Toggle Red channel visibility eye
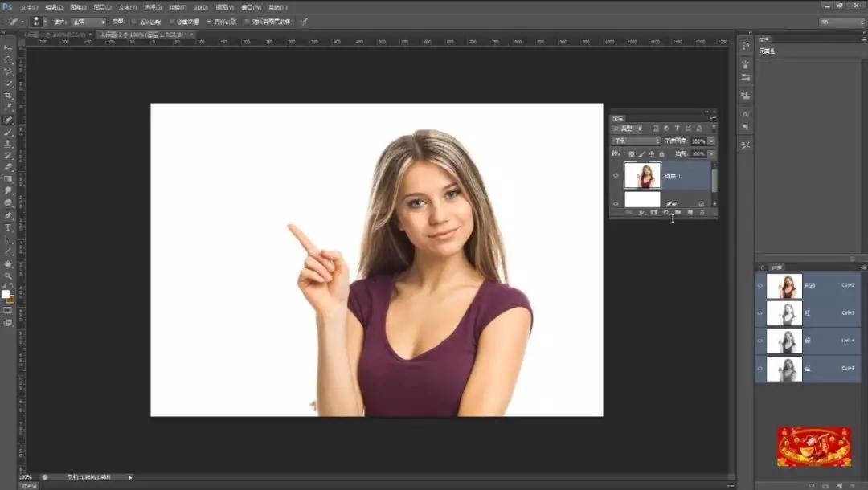The image size is (868, 490). tap(760, 313)
